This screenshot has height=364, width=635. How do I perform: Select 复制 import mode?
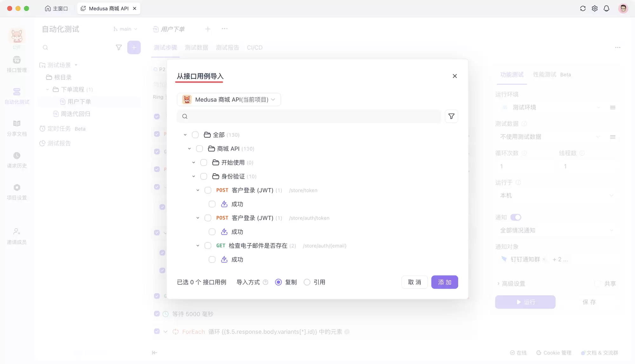point(278,282)
